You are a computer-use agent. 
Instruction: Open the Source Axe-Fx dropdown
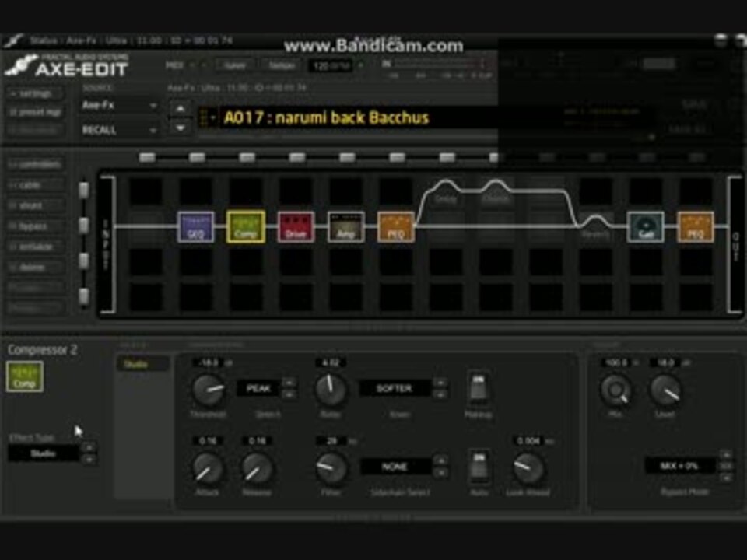coord(119,105)
